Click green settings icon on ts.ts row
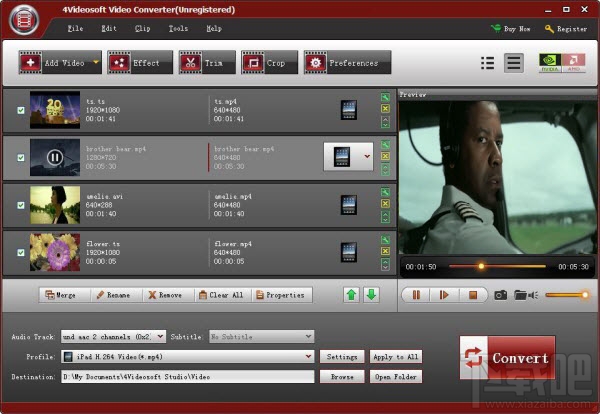The height and width of the screenshot is (414, 600). click(x=385, y=97)
